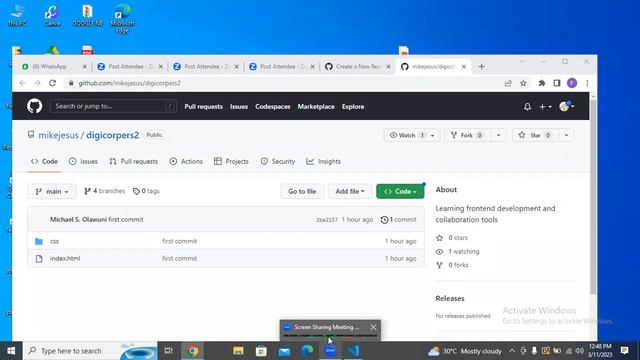Select the Insights tab
Image resolution: width=640 pixels, height=360 pixels.
[x=323, y=162]
